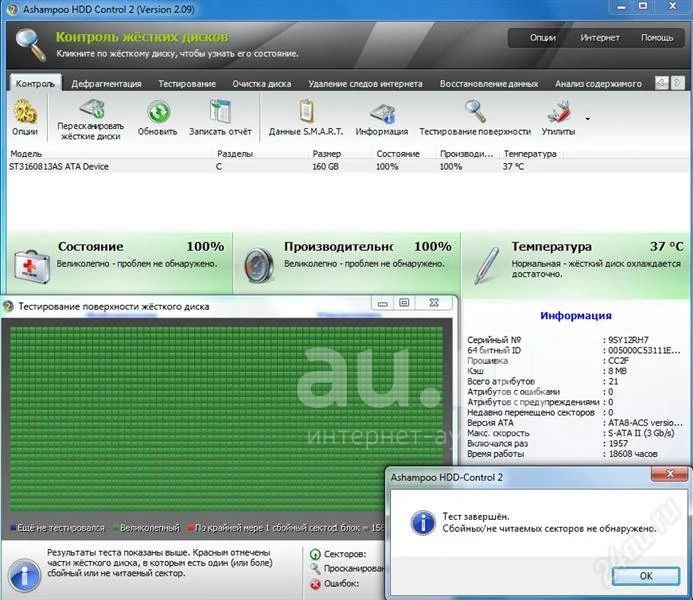
Task: Open the Утилиты swiss knife icon
Action: click(x=560, y=112)
